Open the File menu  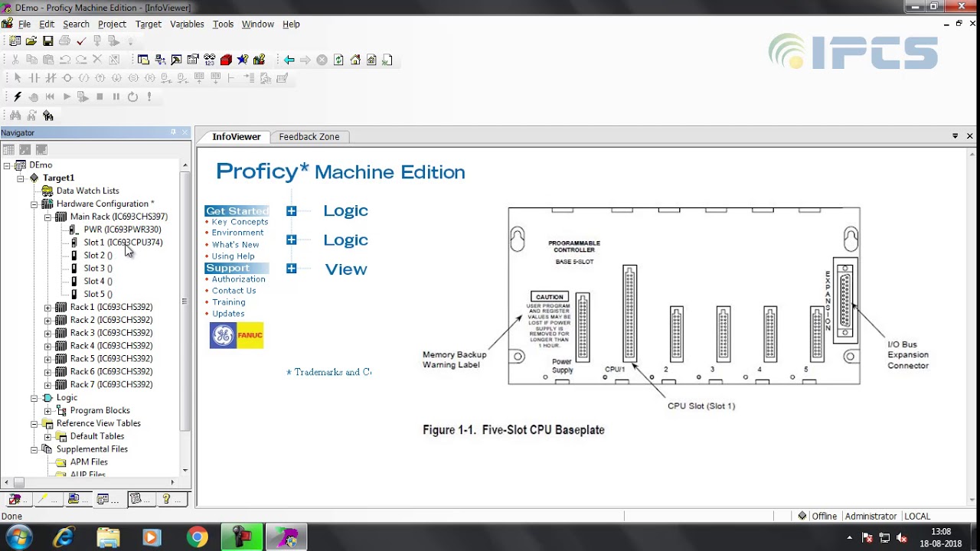click(x=24, y=24)
